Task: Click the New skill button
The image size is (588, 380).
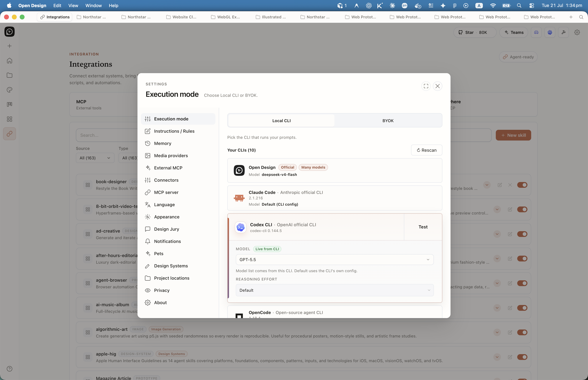Action: click(513, 135)
